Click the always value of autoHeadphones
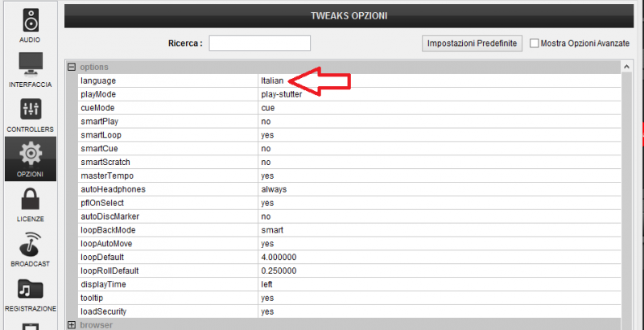Screen dimensions: 644x330 pos(274,189)
